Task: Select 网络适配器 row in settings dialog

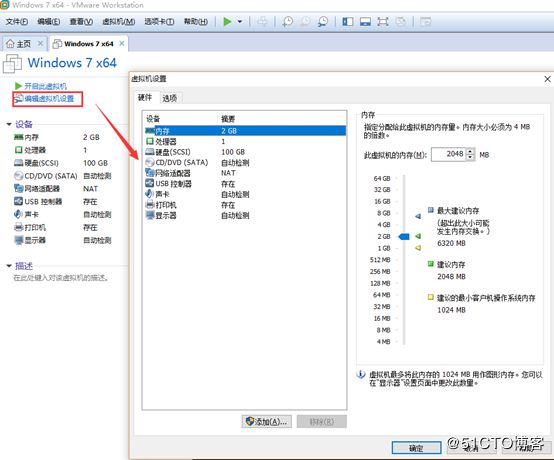Action: [x=245, y=173]
